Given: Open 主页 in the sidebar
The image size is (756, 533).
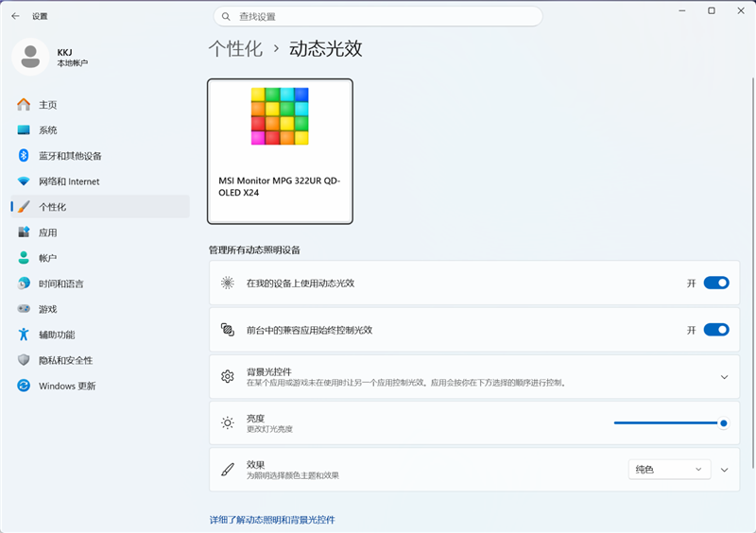Looking at the screenshot, I should pos(100,105).
